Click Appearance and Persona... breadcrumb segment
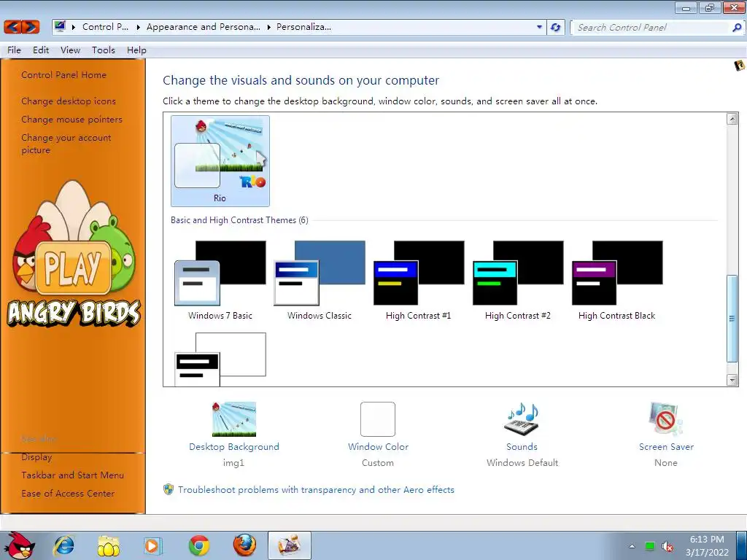Viewport: 747px width, 560px height. coord(204,27)
